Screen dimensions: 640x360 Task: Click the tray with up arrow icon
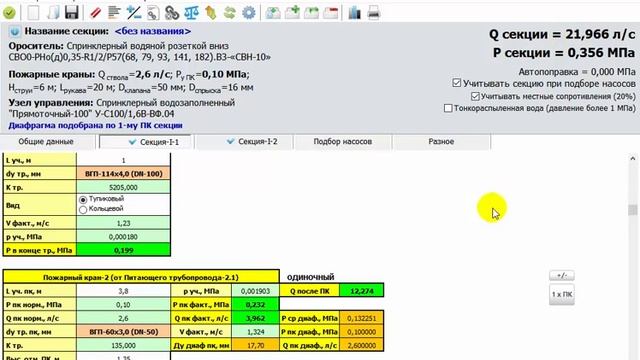(x=273, y=13)
